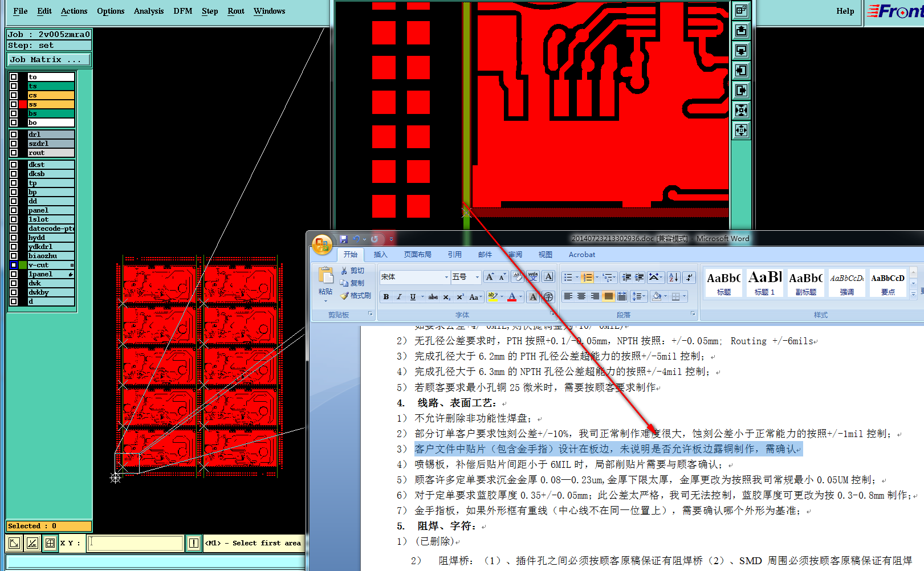Open the font size dropdown showing 五号
Image resolution: width=924 pixels, height=571 pixels.
pos(477,277)
